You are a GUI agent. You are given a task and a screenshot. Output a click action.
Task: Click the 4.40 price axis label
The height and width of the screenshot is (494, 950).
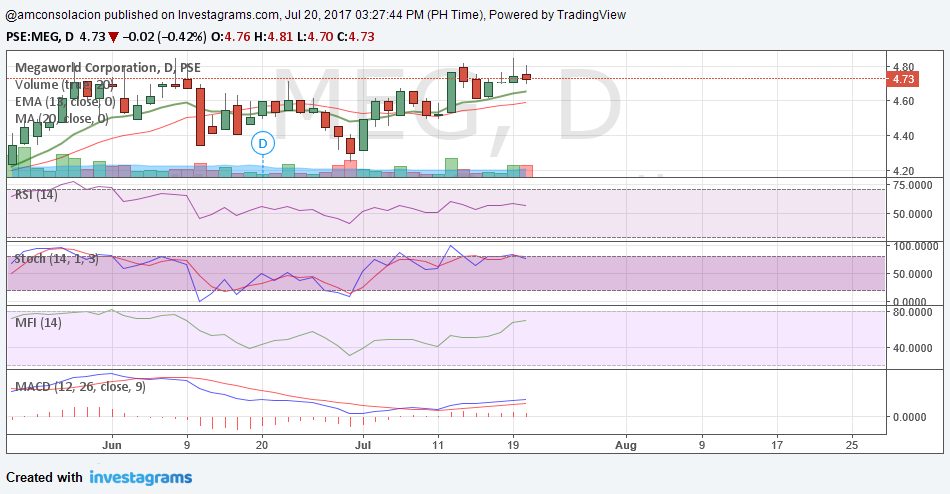pos(903,136)
